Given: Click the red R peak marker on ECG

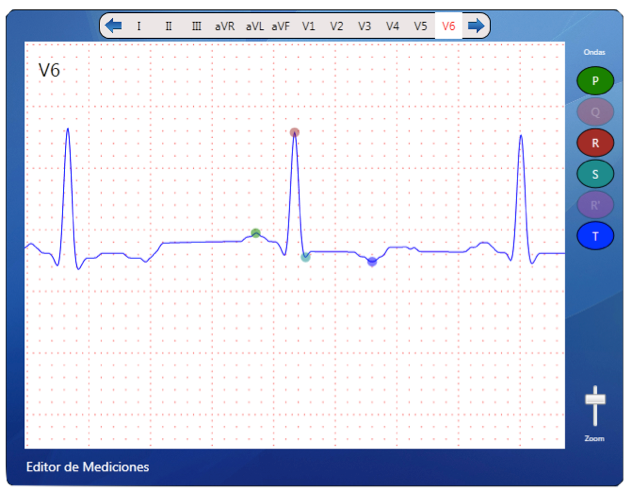Looking at the screenshot, I should [x=294, y=132].
